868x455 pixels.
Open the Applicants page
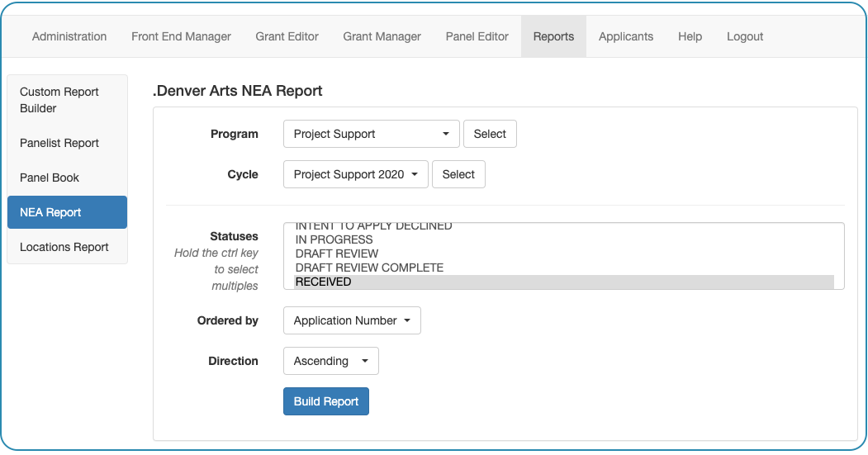pyautogui.click(x=626, y=36)
